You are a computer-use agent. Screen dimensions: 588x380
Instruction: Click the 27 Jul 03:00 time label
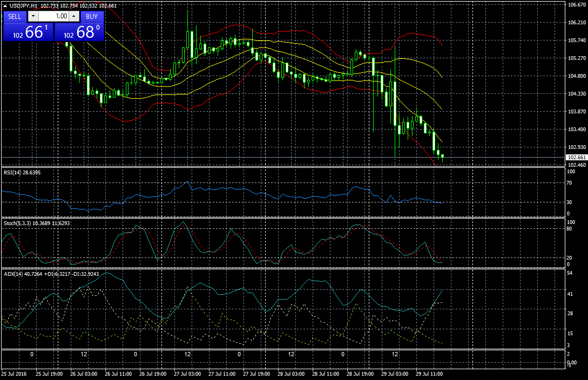187,374
